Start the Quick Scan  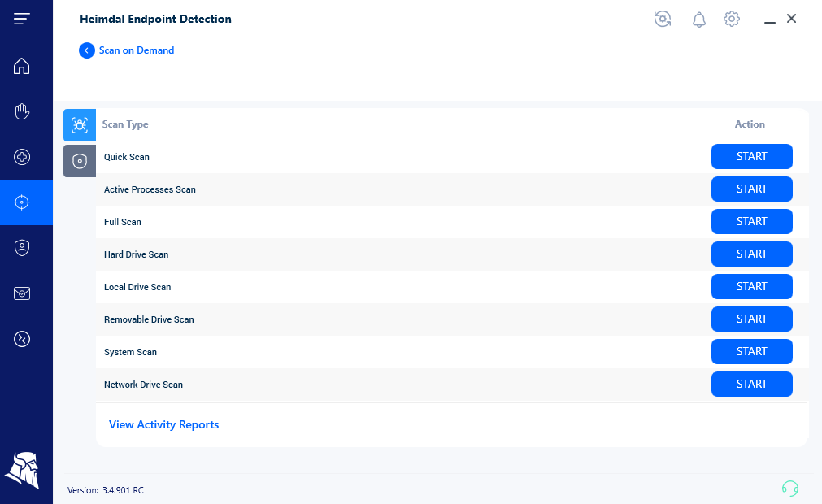pyautogui.click(x=752, y=157)
